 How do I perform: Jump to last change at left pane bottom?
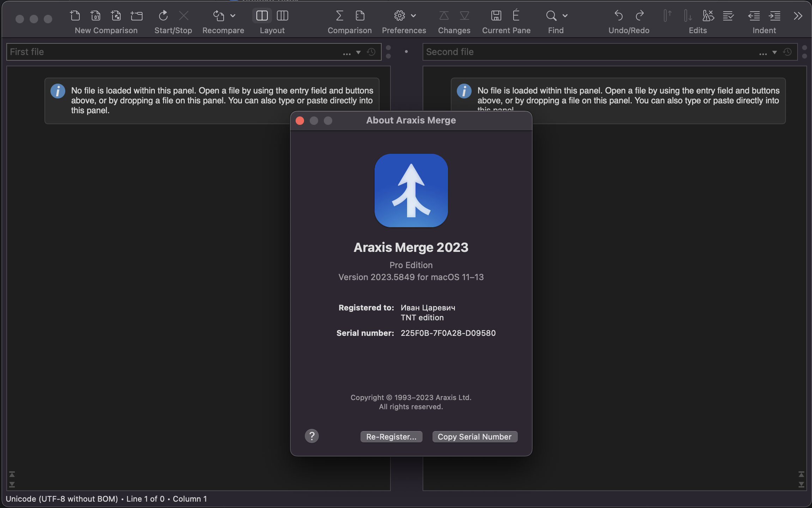(x=12, y=485)
